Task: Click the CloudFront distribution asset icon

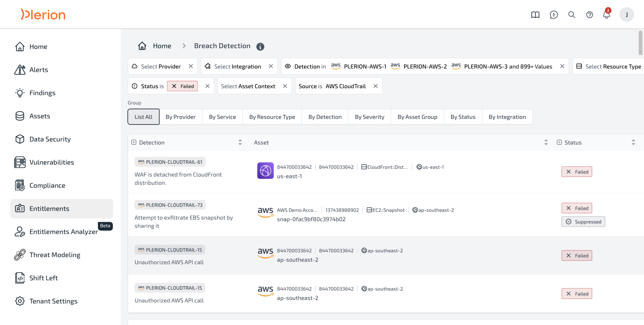Action: [265, 171]
